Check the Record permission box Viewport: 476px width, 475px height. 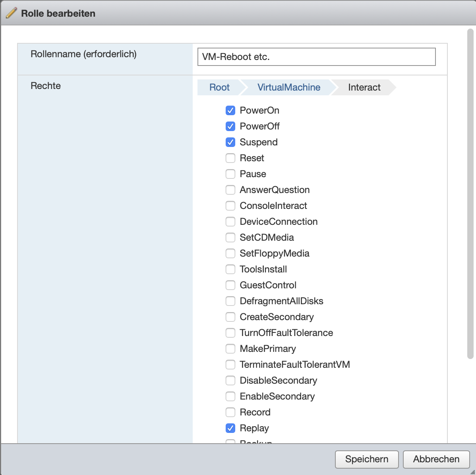point(230,412)
